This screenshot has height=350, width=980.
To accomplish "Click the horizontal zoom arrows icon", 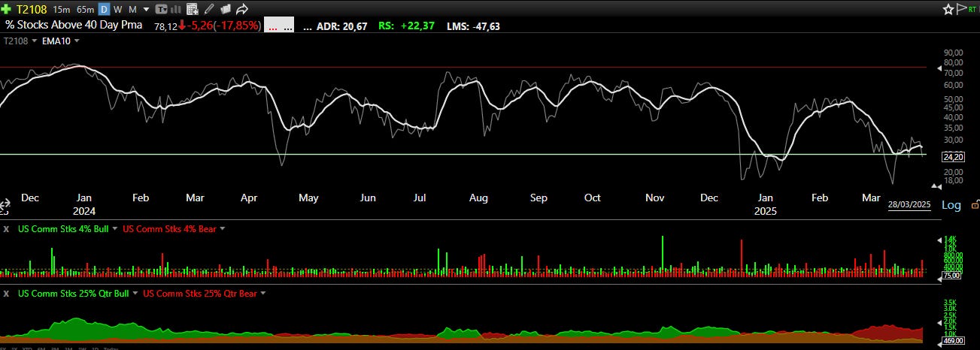I will click(5, 205).
